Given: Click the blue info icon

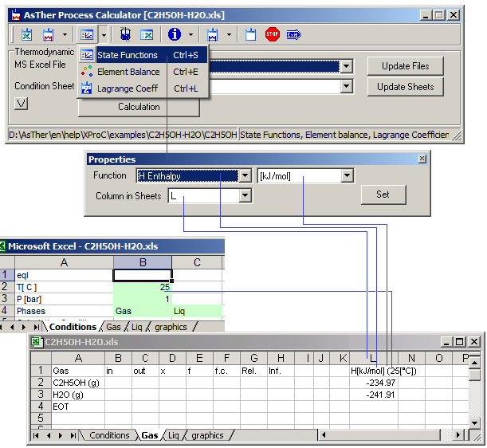Looking at the screenshot, I should coord(175,35).
